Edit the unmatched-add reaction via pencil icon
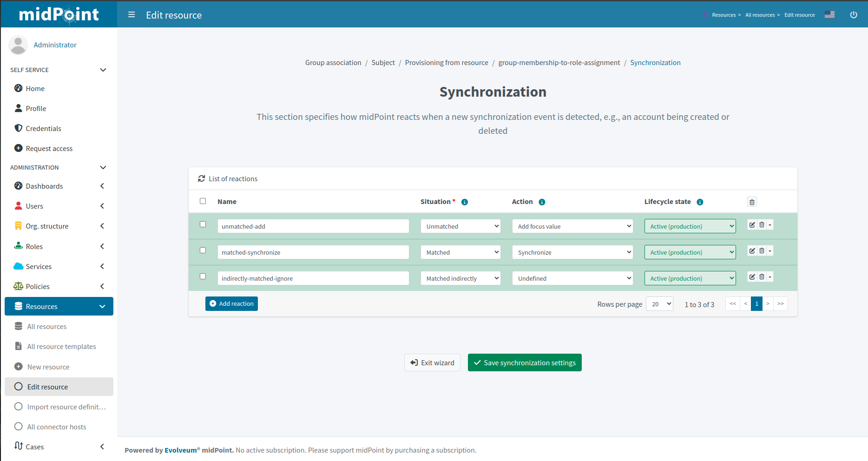The height and width of the screenshot is (461, 868). tap(752, 224)
